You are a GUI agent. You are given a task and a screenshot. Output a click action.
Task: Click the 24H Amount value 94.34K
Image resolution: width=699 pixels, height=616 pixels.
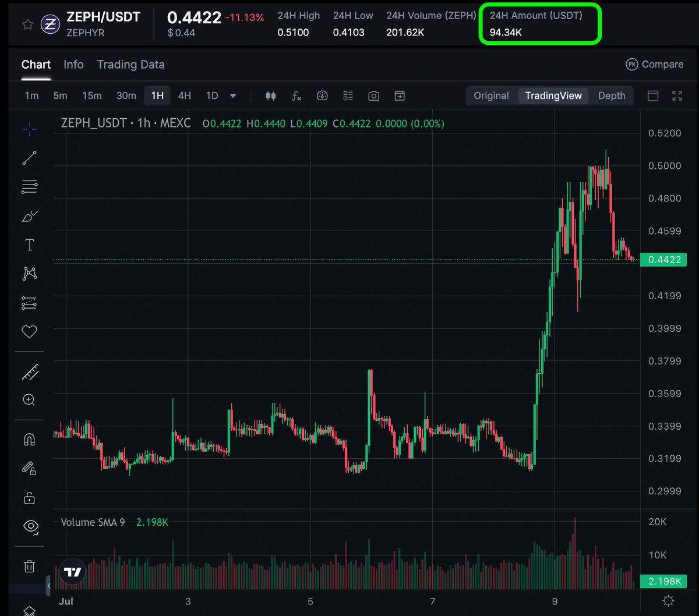click(506, 33)
